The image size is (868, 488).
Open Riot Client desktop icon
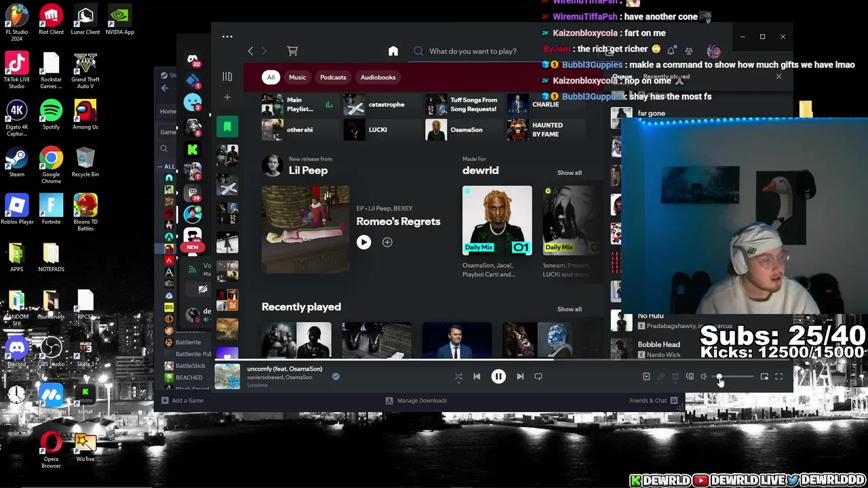pos(51,20)
